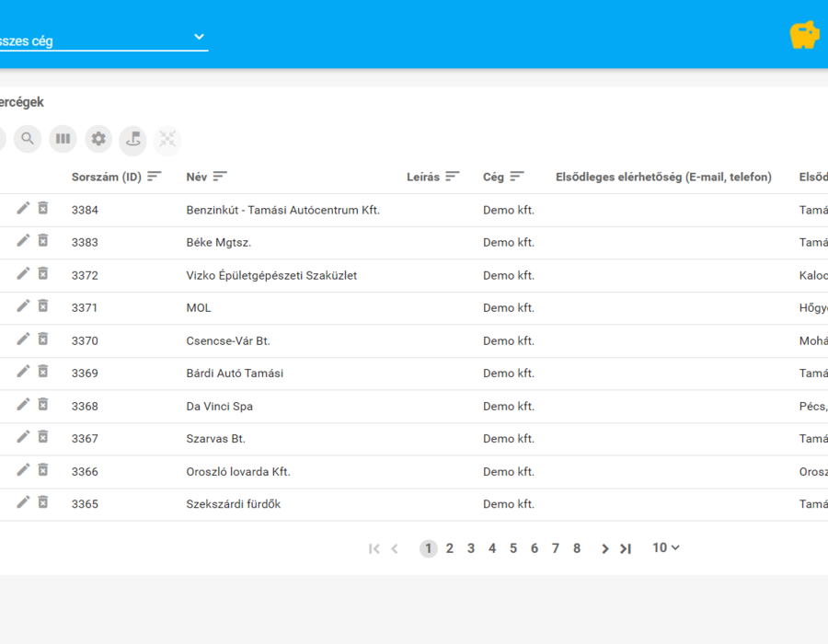The width and height of the screenshot is (828, 644).
Task: Click the map pin flag toolbar icon
Action: tap(132, 140)
